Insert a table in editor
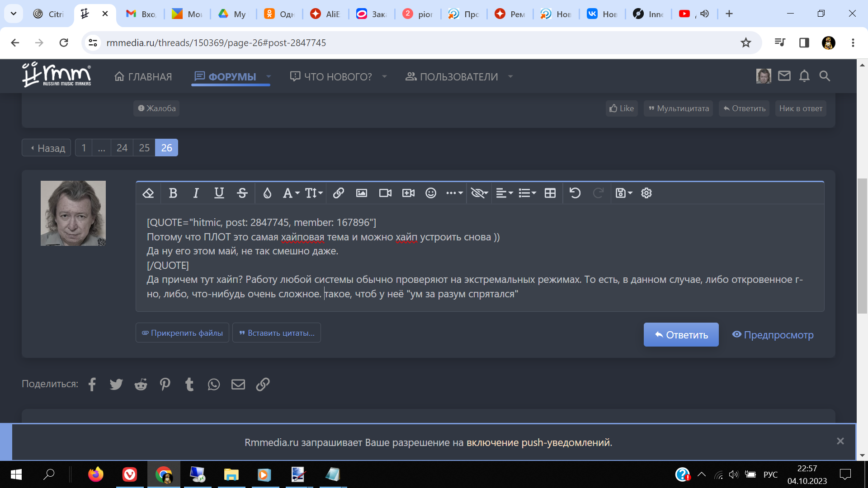 coord(550,193)
